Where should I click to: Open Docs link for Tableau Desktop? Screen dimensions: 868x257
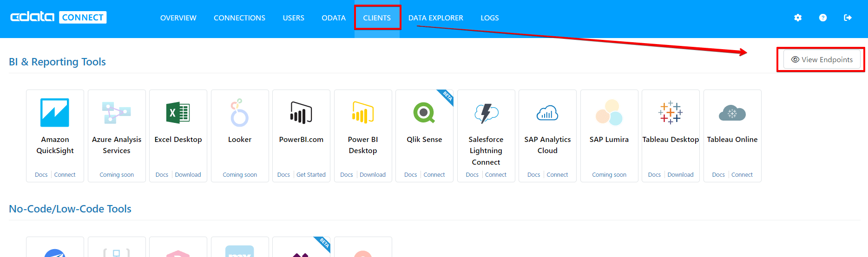(654, 175)
